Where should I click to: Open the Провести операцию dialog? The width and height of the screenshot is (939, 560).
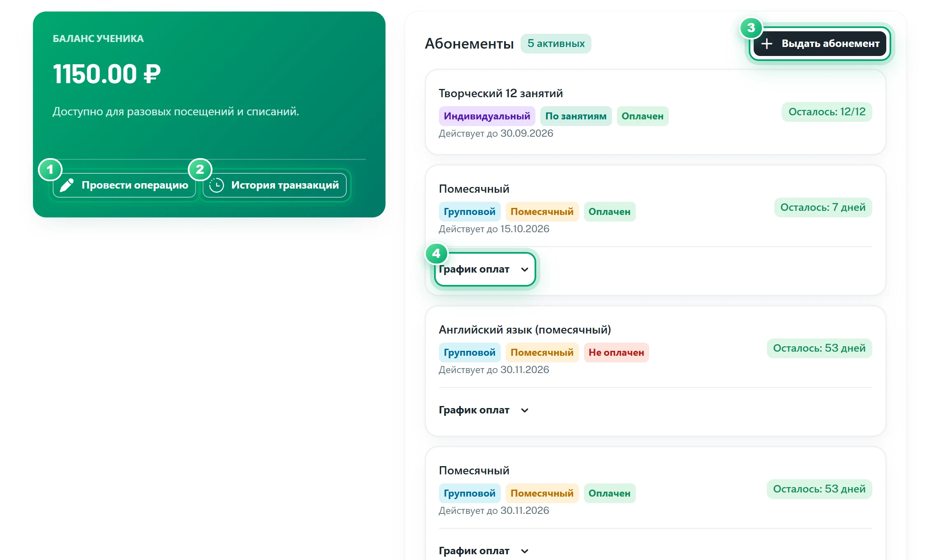tap(124, 185)
